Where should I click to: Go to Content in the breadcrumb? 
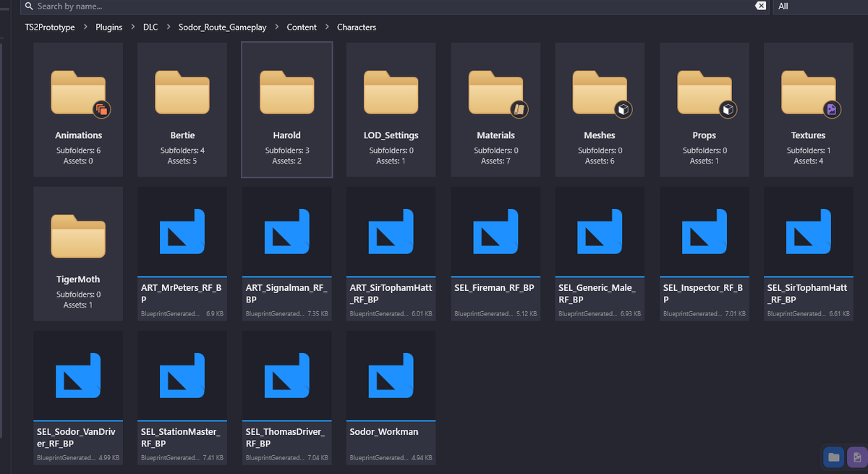(x=302, y=27)
